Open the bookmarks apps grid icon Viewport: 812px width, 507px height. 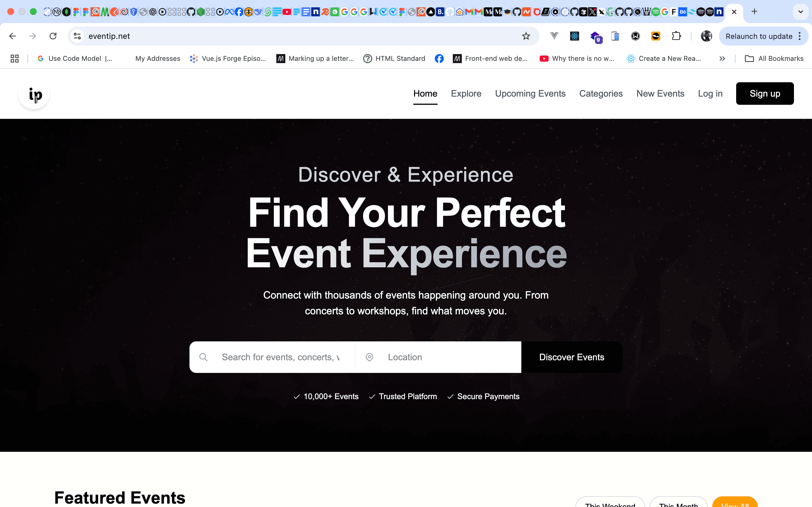point(14,59)
